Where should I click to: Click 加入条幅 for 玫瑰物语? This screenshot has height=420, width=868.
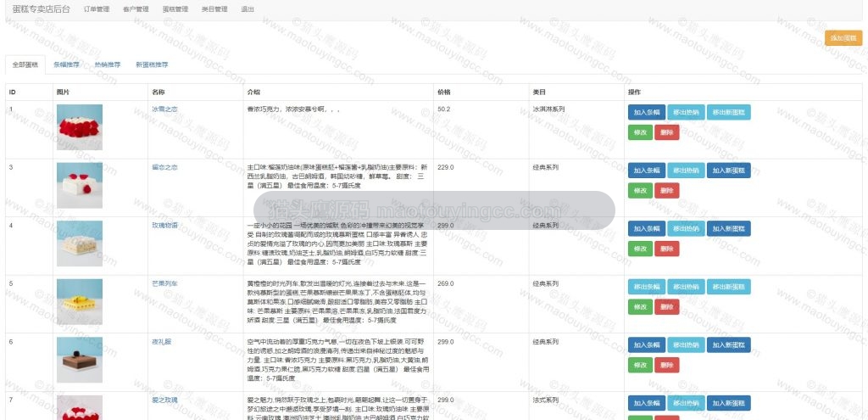[x=647, y=228]
